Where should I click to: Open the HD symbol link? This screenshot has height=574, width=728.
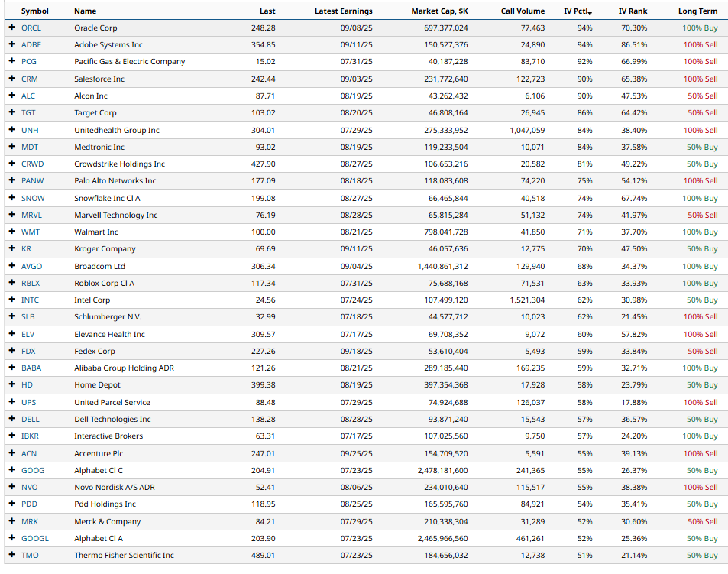click(x=27, y=384)
